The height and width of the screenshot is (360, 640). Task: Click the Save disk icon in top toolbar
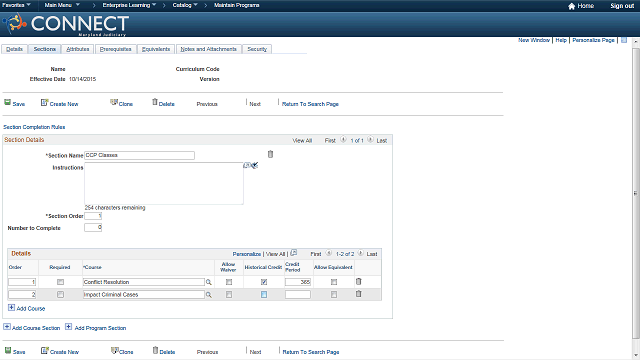click(x=7, y=102)
